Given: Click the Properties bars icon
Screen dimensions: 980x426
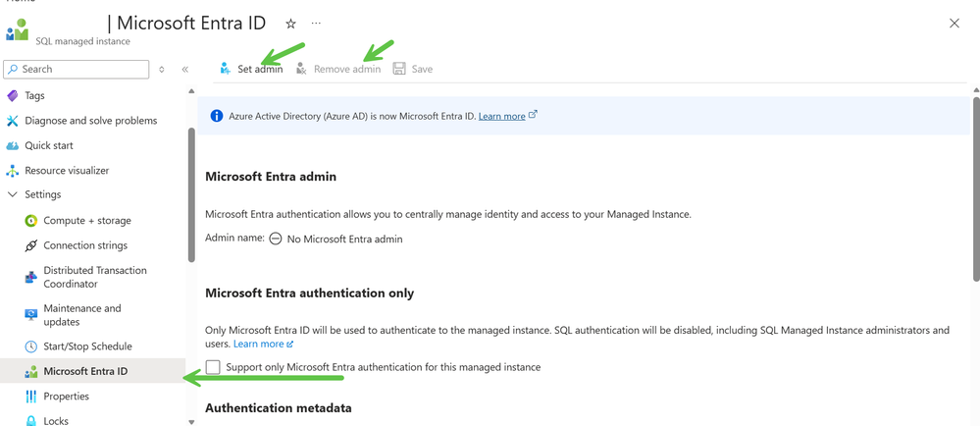Looking at the screenshot, I should click(30, 397).
